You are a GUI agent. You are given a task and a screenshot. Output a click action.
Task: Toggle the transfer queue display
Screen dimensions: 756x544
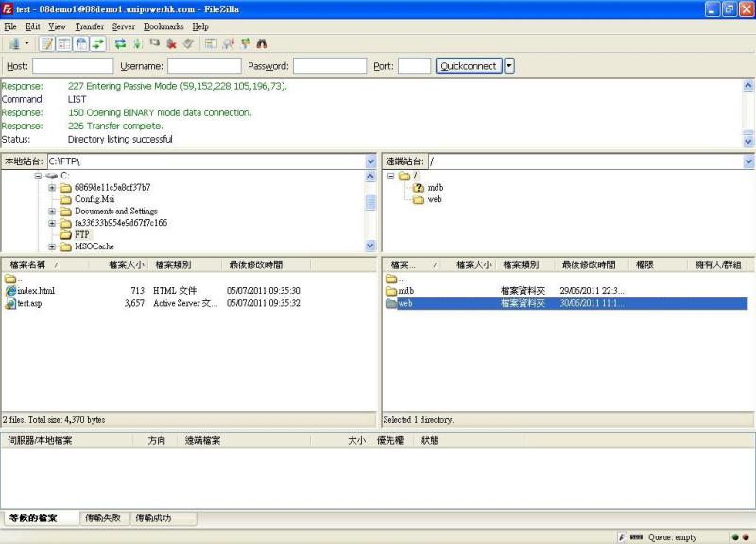(x=98, y=44)
